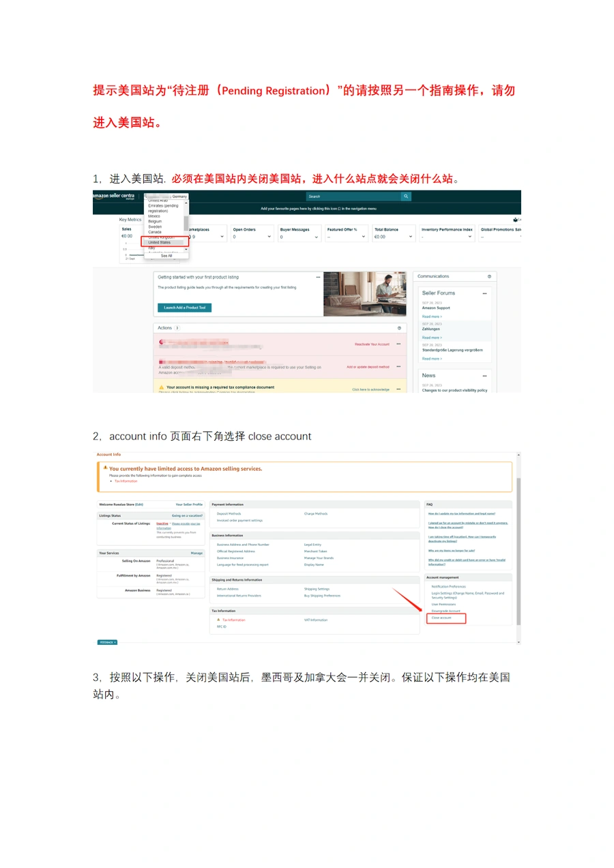The image size is (614, 868).
Task: Open Invoiced order payment settings link
Action: tap(239, 520)
